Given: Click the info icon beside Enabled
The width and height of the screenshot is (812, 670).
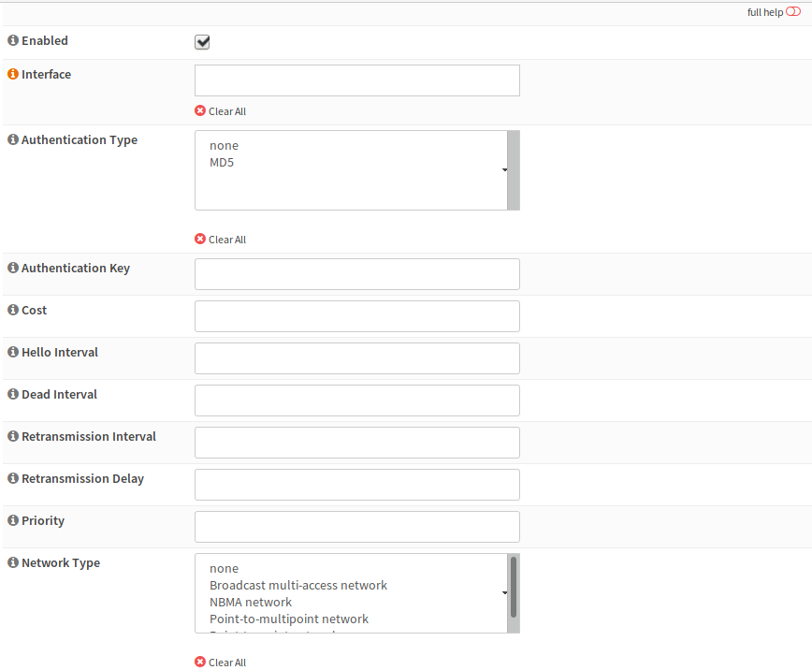Looking at the screenshot, I should point(13,41).
